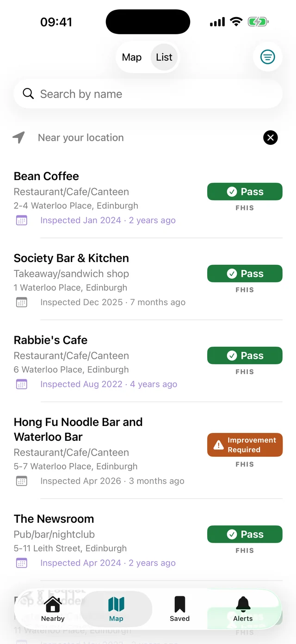This screenshot has height=644, width=296.
Task: Tap the location arrow icon
Action: (x=18, y=137)
